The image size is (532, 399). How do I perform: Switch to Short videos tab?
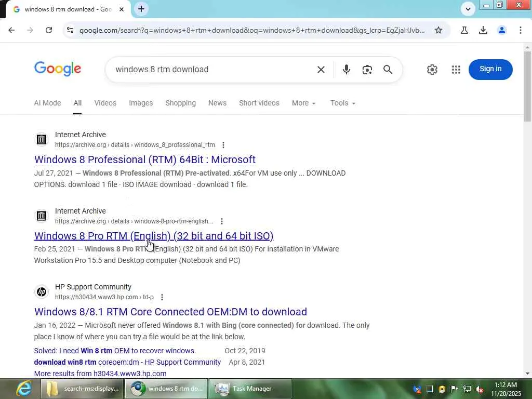pos(259,103)
